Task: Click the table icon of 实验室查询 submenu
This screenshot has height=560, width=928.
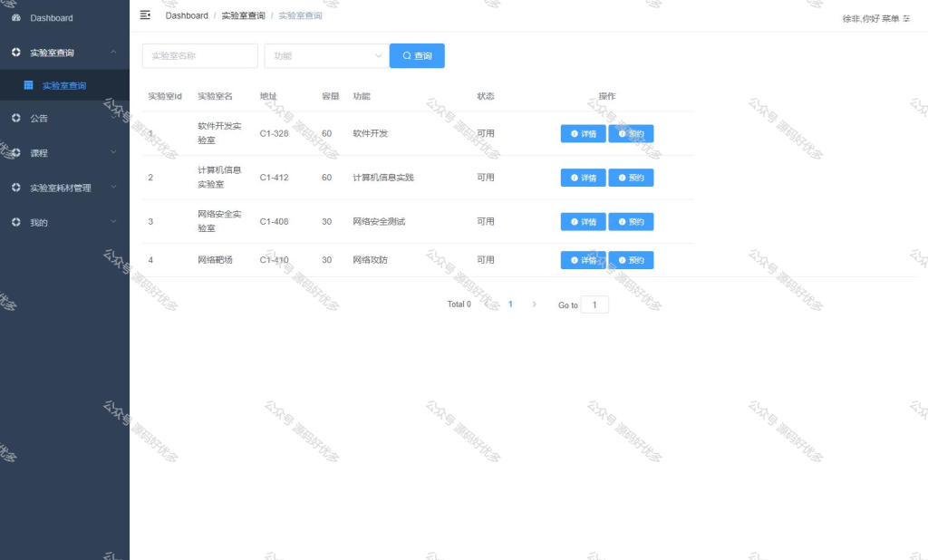Action: click(x=28, y=85)
